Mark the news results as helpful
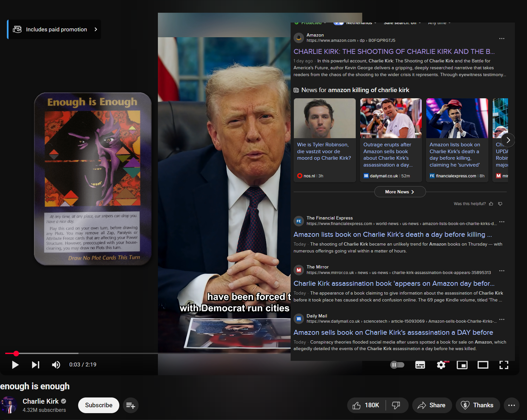Image resolution: width=527 pixels, height=420 pixels. tap(491, 204)
